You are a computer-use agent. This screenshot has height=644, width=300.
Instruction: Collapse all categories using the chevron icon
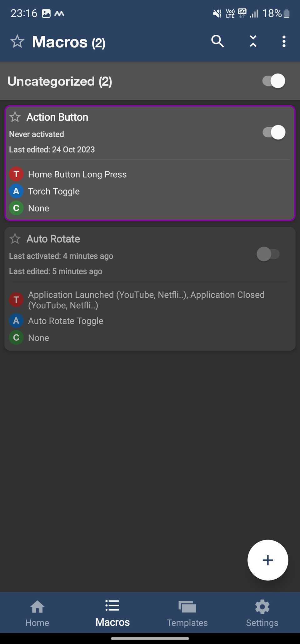pos(252,41)
